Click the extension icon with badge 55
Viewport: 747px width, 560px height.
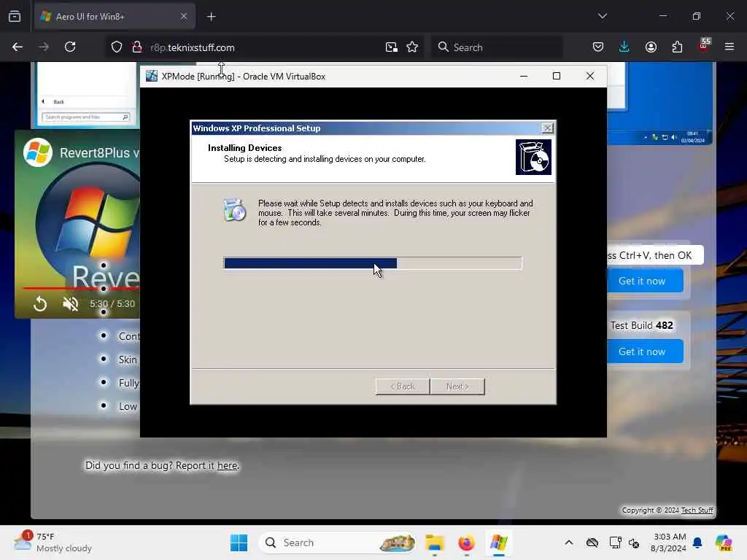[704, 46]
